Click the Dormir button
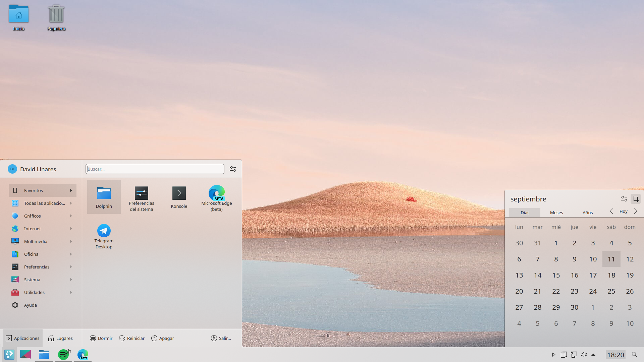 pyautogui.click(x=101, y=338)
